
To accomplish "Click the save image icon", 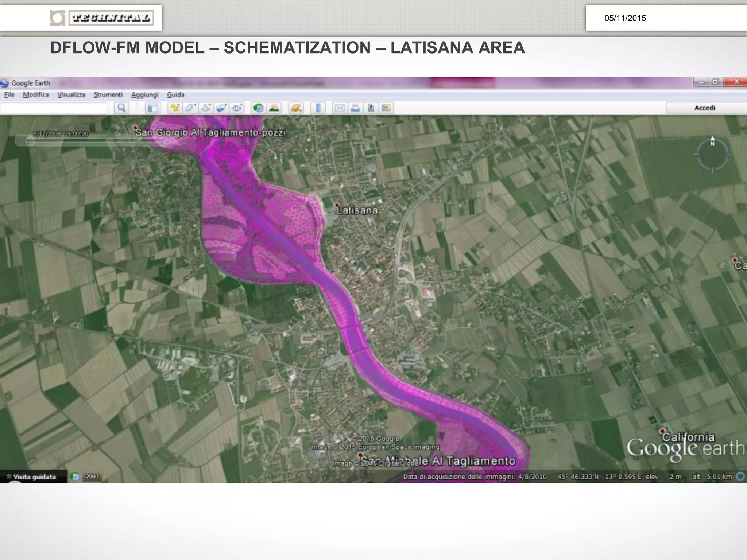I will click(371, 108).
